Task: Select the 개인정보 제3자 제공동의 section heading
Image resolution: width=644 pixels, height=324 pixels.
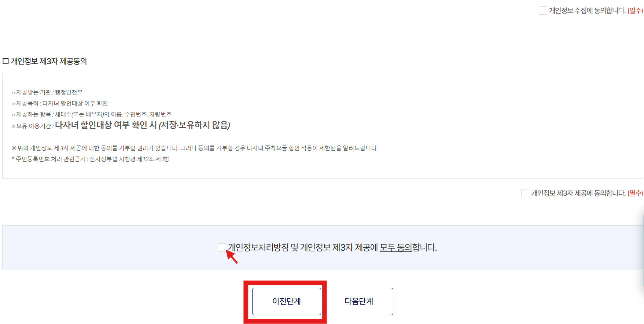Action: (x=49, y=61)
